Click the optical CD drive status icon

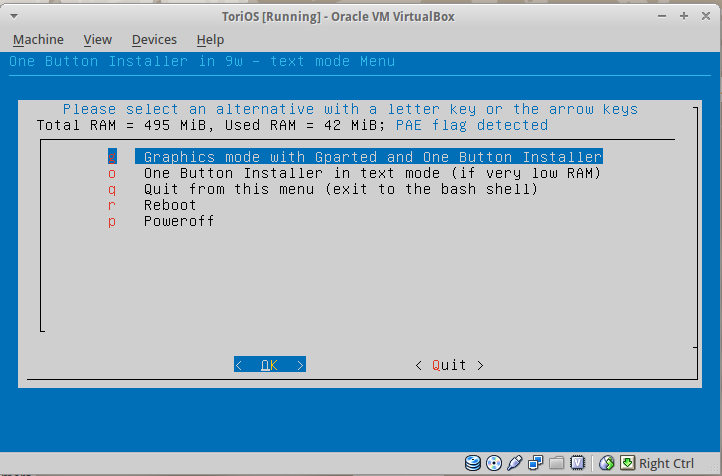[494, 463]
